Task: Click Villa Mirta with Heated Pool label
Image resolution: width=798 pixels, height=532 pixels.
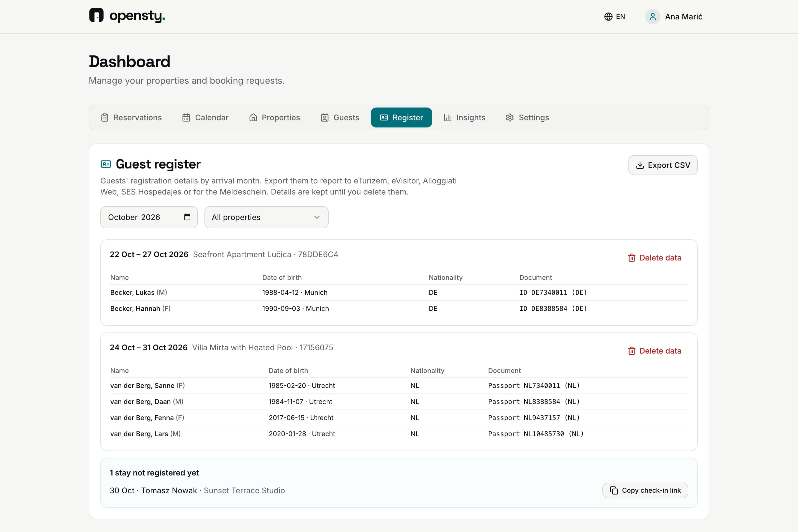Action: click(x=263, y=347)
